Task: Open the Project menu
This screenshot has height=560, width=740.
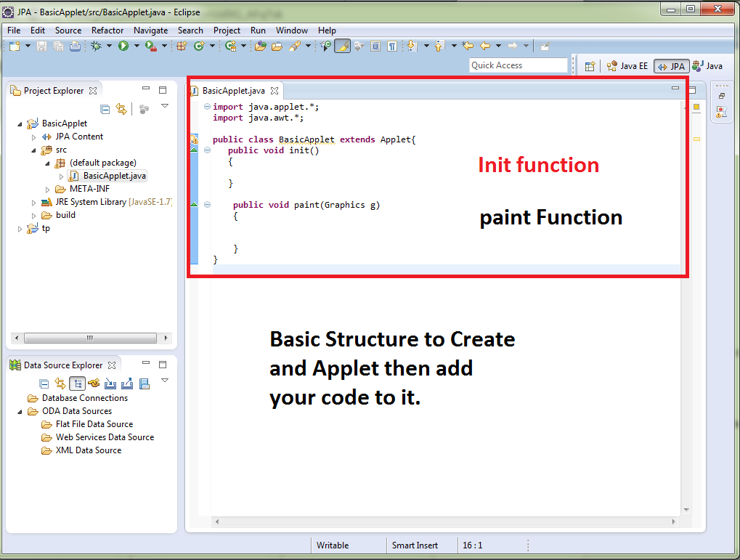Action: pos(227,31)
